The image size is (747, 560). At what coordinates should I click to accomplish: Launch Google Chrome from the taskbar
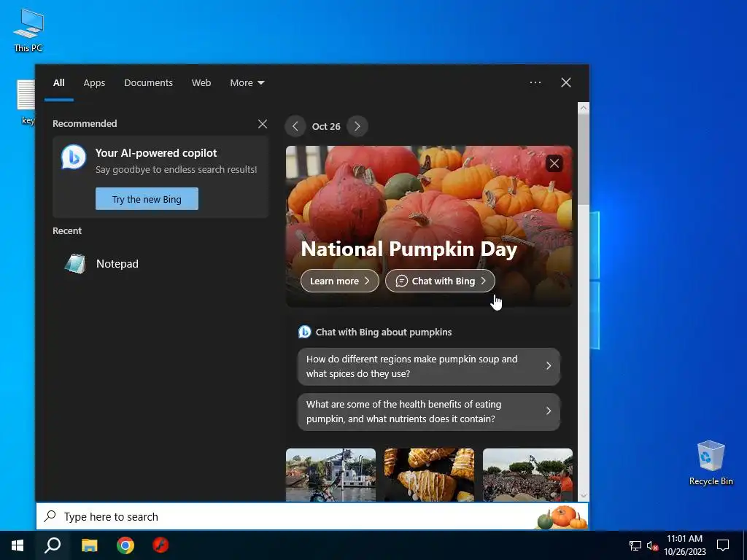[125, 545]
